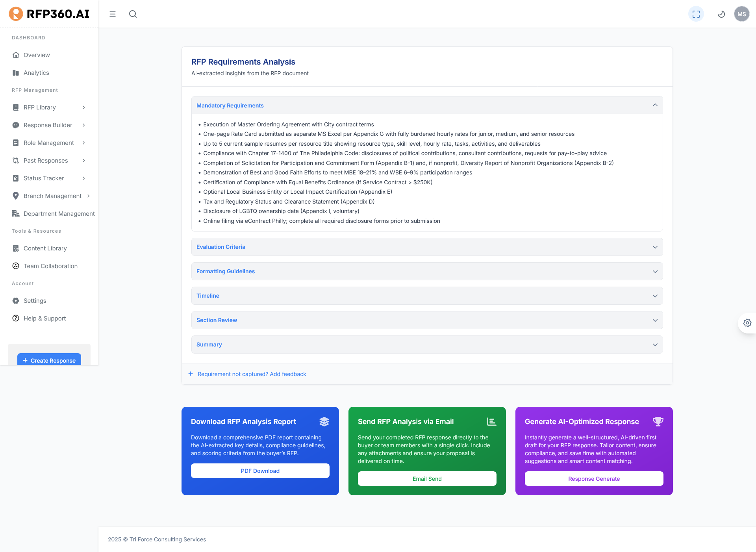Click the hamburger menu icon
756x552 pixels.
point(113,14)
